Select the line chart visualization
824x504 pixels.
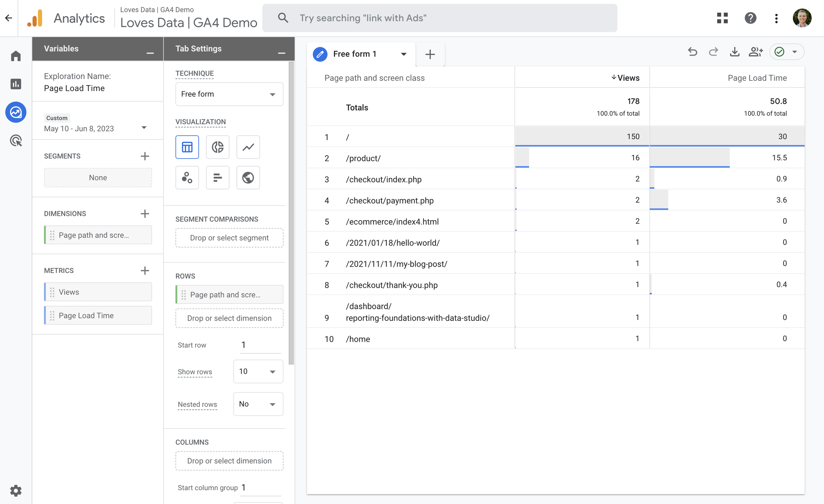248,147
